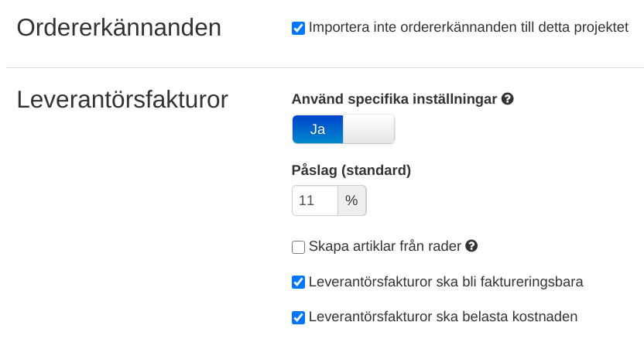The height and width of the screenshot is (346, 644).
Task: Select the large Leverantörsfakturor section heading
Action: click(x=122, y=99)
